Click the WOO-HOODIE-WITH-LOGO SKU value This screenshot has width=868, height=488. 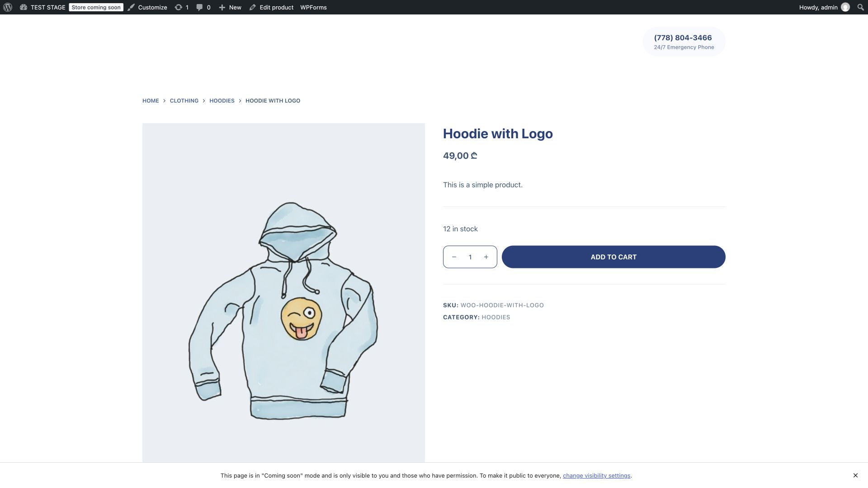point(502,305)
